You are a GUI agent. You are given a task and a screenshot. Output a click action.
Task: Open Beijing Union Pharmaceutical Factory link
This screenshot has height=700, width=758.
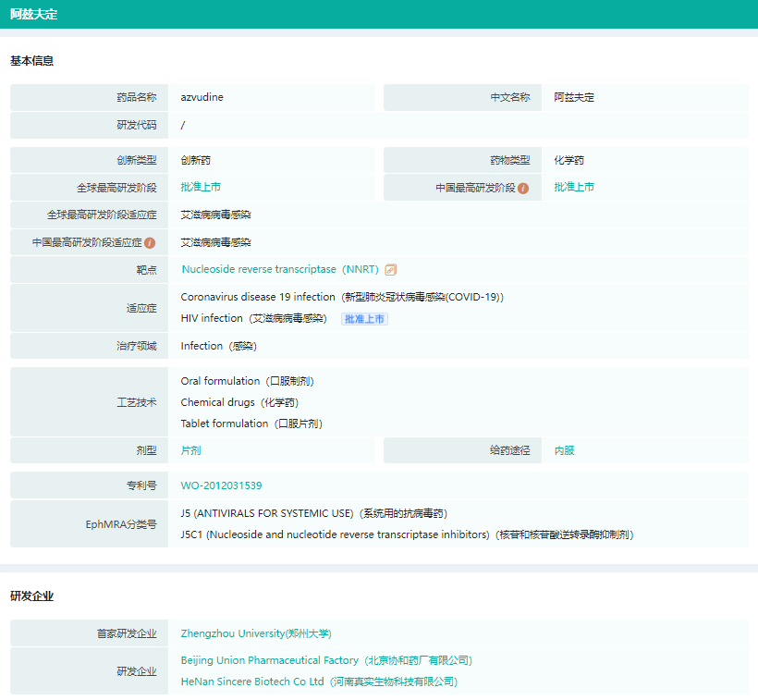click(326, 660)
